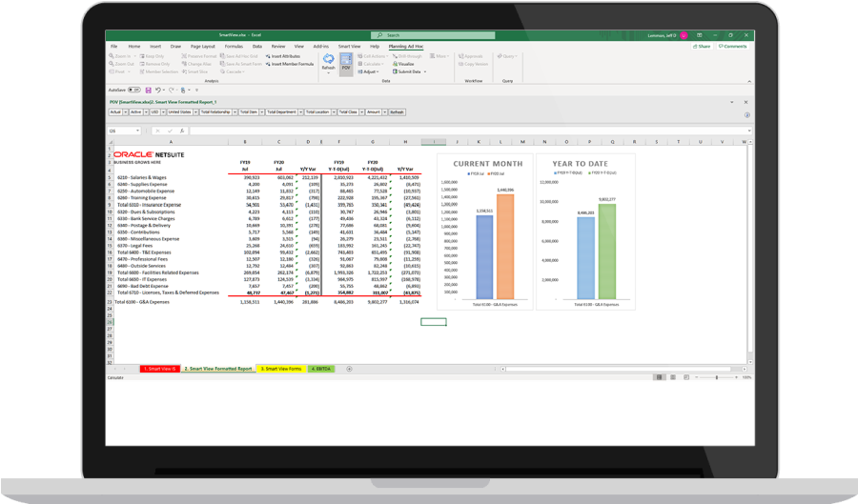Switch to the 3. Smart View Forms sheet
858x504 pixels.
pyautogui.click(x=281, y=369)
